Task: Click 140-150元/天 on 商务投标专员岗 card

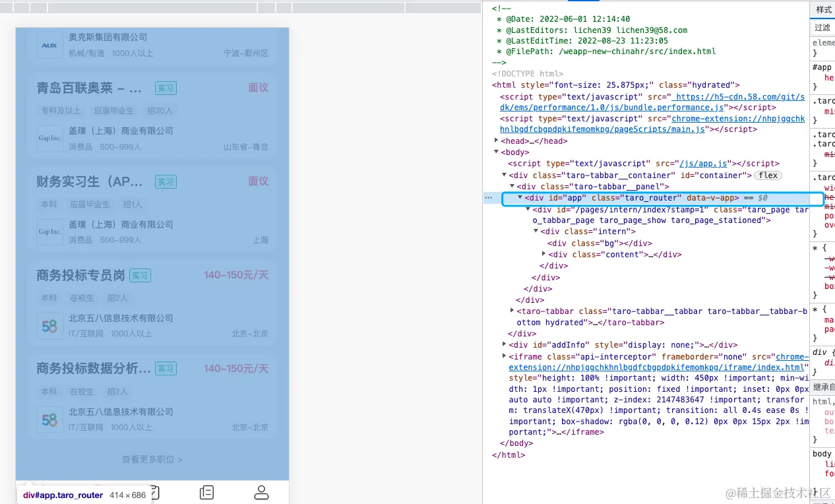Action: (x=236, y=275)
